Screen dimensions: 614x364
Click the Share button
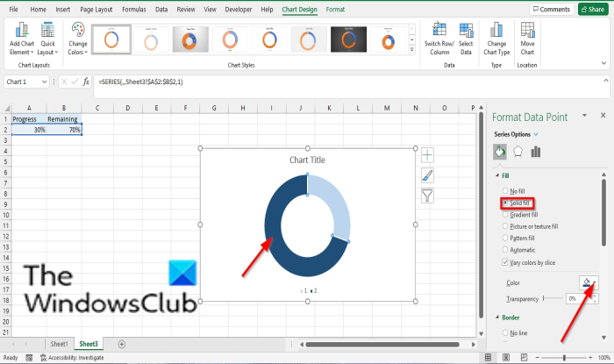tap(593, 9)
